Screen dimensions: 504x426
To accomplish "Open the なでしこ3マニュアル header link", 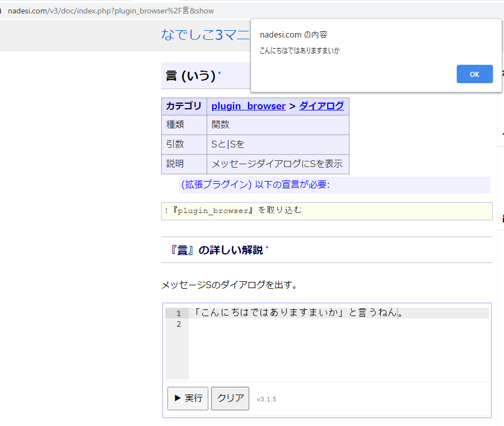I will (206, 35).
